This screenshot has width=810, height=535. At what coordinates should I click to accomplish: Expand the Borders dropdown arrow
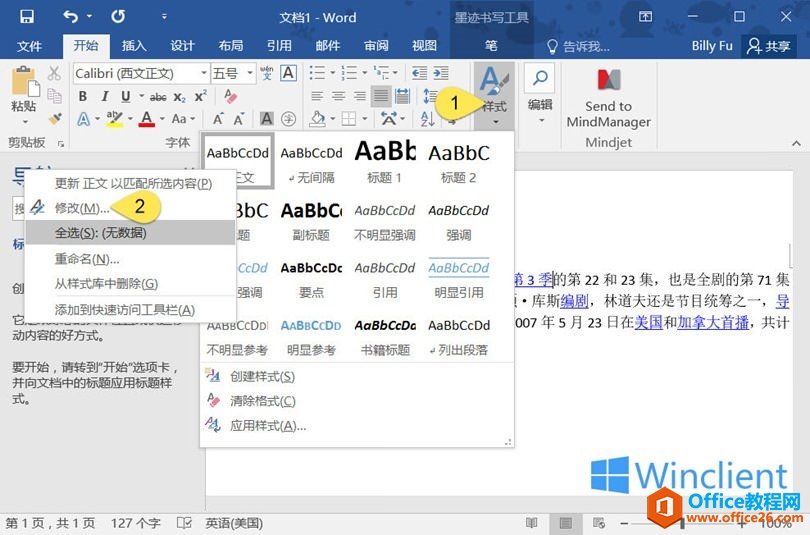tap(365, 119)
